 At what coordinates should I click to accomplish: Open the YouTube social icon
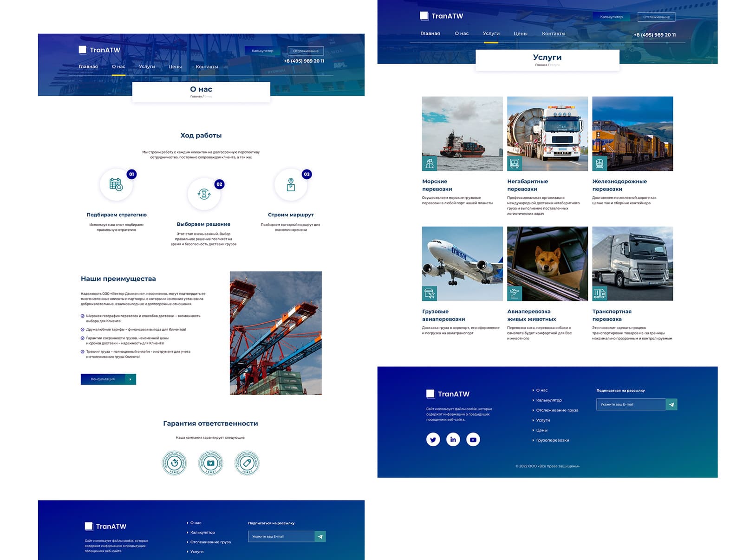tap(473, 439)
